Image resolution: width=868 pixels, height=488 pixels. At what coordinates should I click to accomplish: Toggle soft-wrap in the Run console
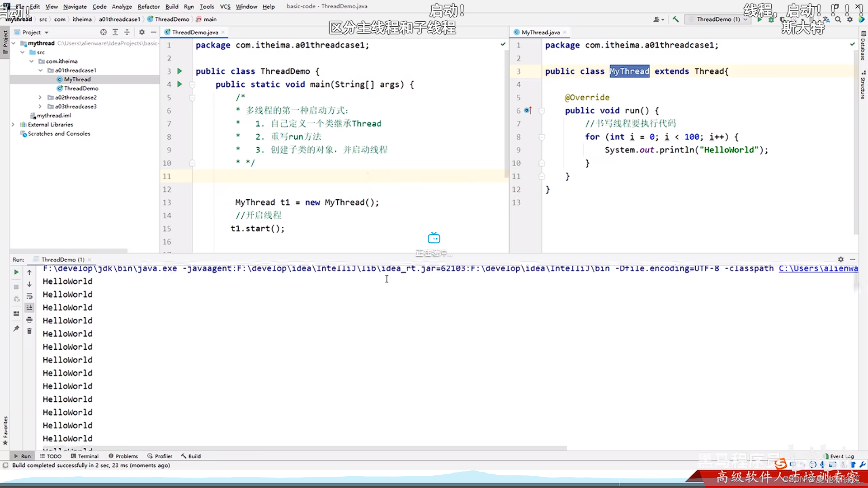pyautogui.click(x=29, y=296)
